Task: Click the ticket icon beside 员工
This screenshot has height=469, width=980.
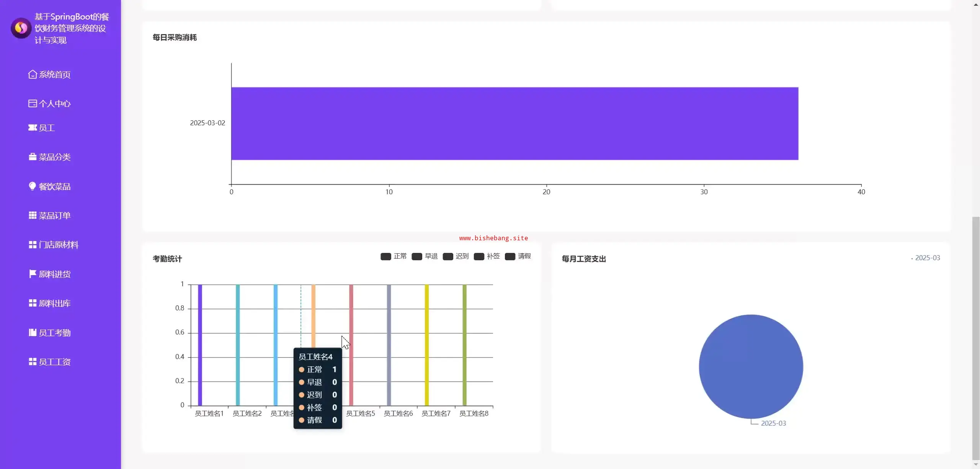Action: pos(33,128)
